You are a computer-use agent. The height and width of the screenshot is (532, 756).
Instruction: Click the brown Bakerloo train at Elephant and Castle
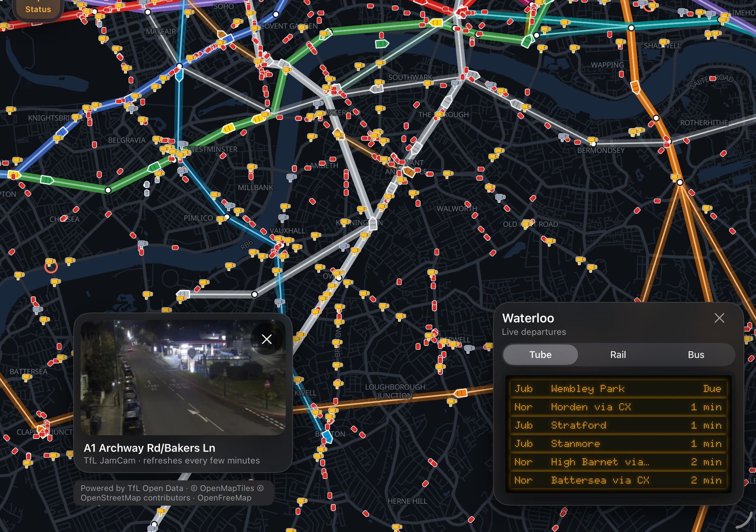408,171
